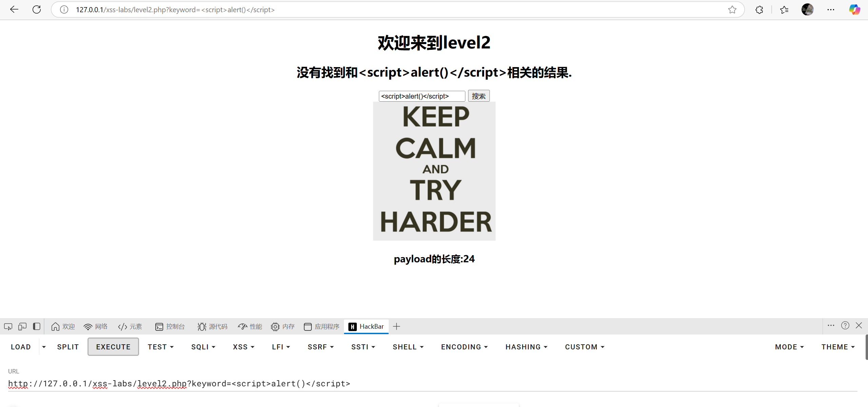This screenshot has width=868, height=407.
Task: Open the ENCODING dropdown in HackBar
Action: (464, 347)
